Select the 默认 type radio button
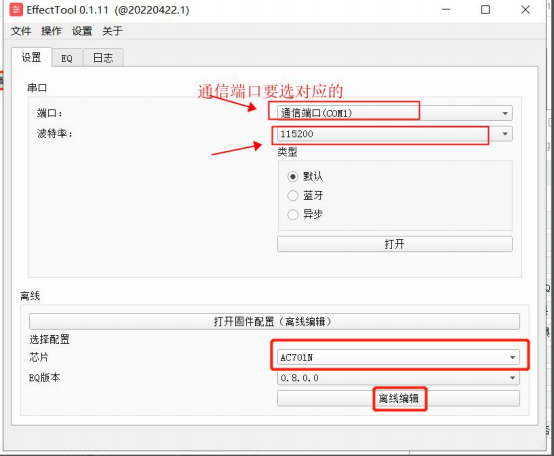The width and height of the screenshot is (554, 456). (x=293, y=176)
